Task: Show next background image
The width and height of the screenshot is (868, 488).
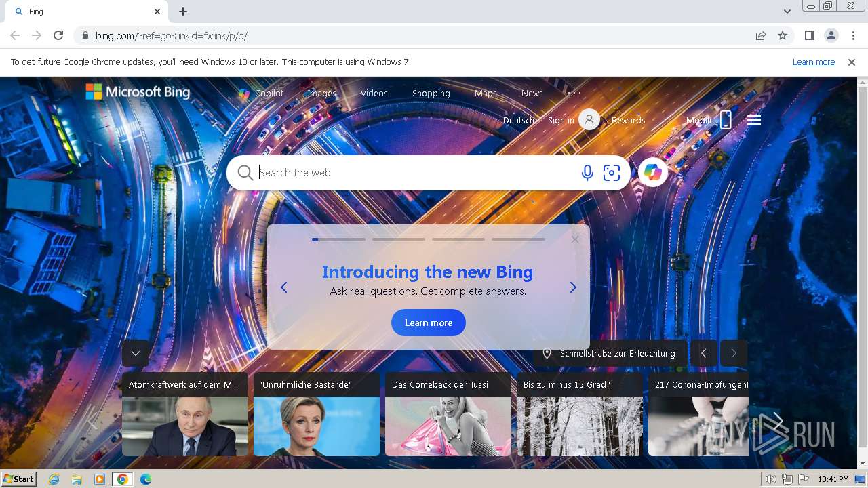Action: point(734,353)
